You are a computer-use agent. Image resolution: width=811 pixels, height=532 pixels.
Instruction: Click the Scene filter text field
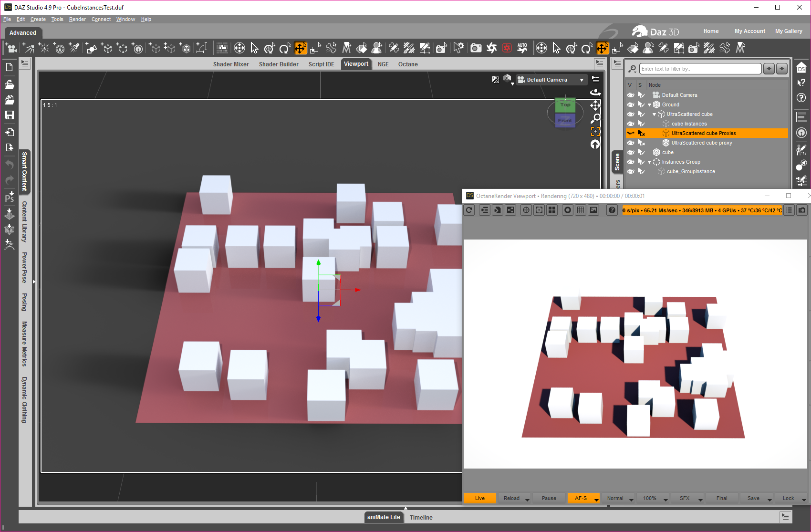(x=700, y=69)
